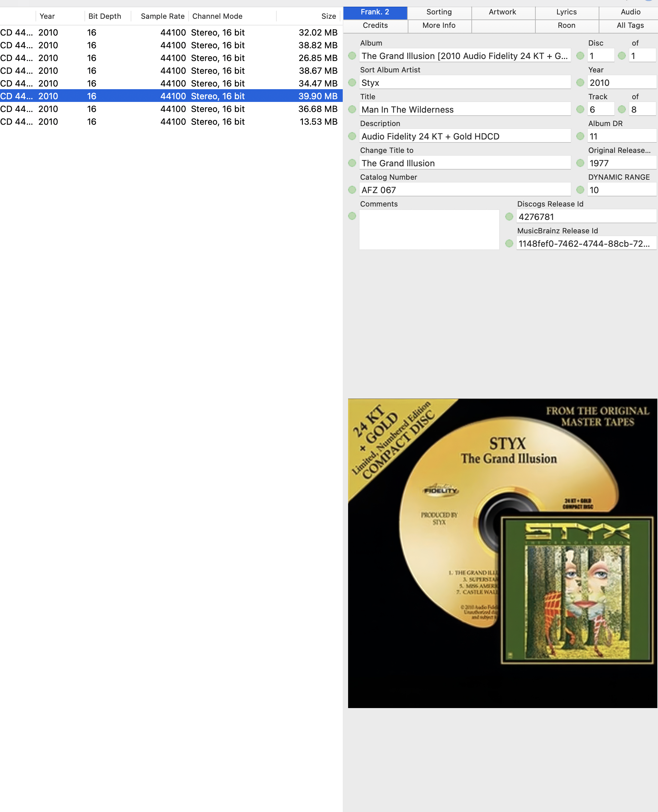Click the Disc number field
The width and height of the screenshot is (658, 812).
click(601, 56)
